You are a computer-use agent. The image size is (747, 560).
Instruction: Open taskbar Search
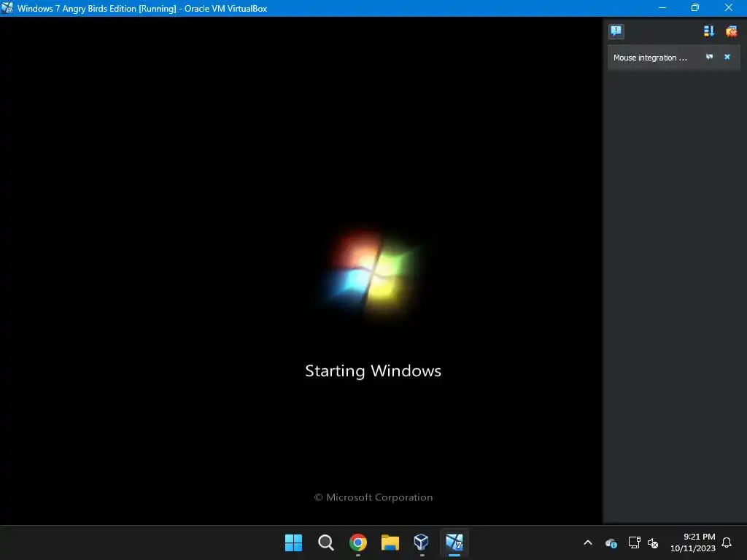click(x=326, y=542)
